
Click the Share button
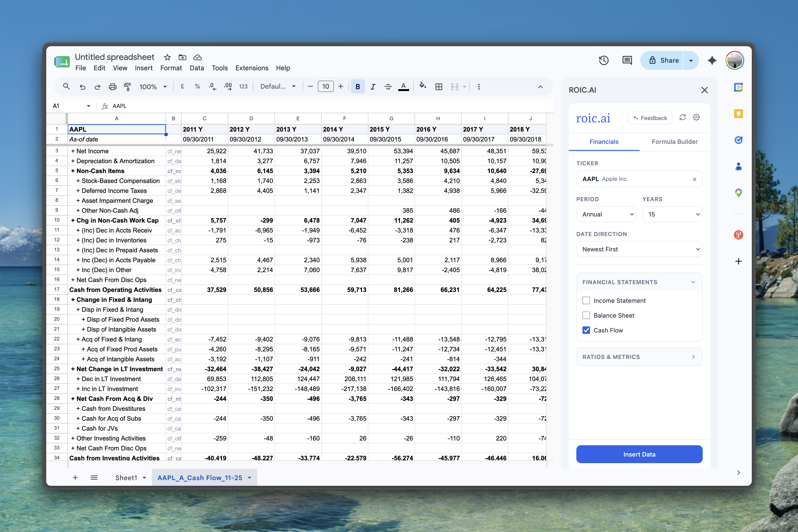(662, 60)
